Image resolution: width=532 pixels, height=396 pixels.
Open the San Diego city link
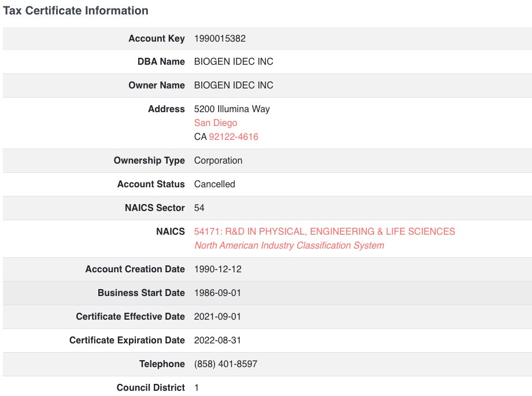pos(216,123)
